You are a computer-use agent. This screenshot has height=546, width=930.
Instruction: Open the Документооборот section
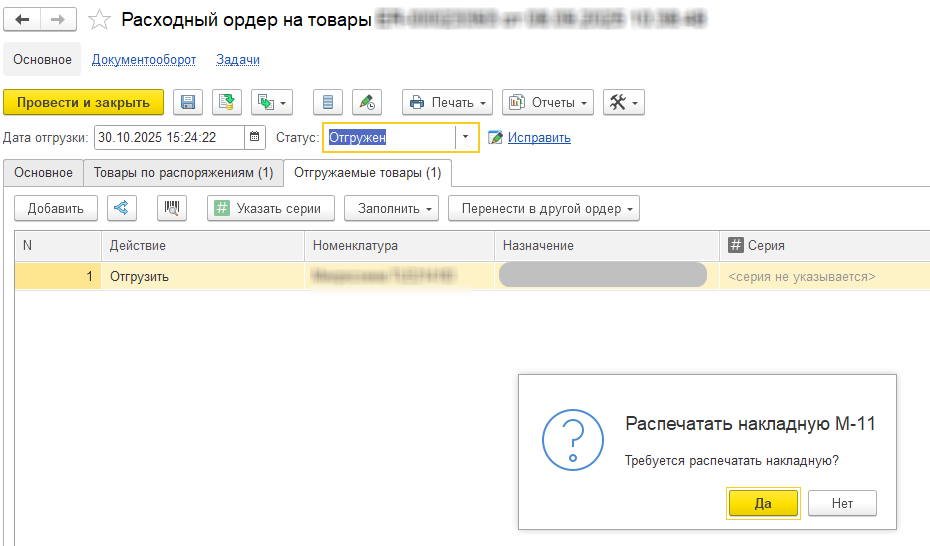pyautogui.click(x=144, y=60)
